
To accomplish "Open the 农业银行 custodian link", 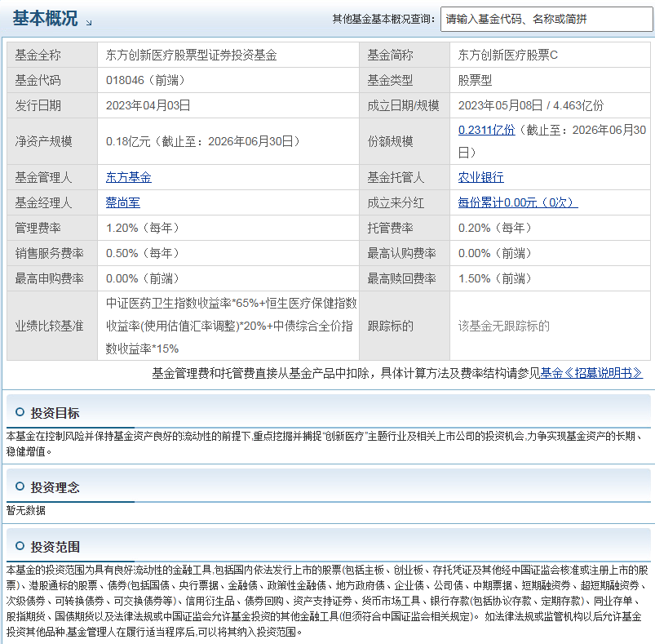I will pyautogui.click(x=480, y=177).
